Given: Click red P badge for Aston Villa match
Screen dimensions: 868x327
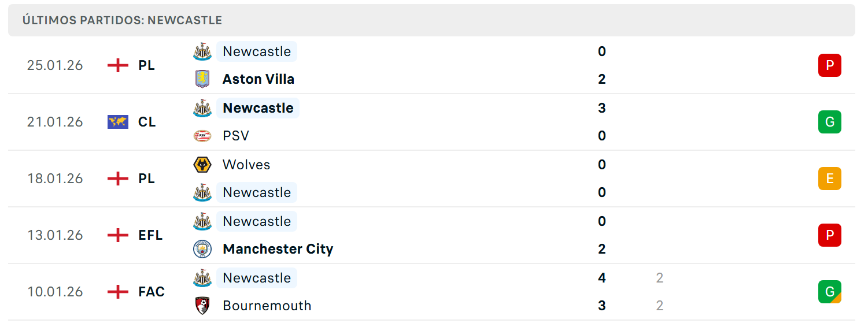Looking at the screenshot, I should (x=829, y=65).
